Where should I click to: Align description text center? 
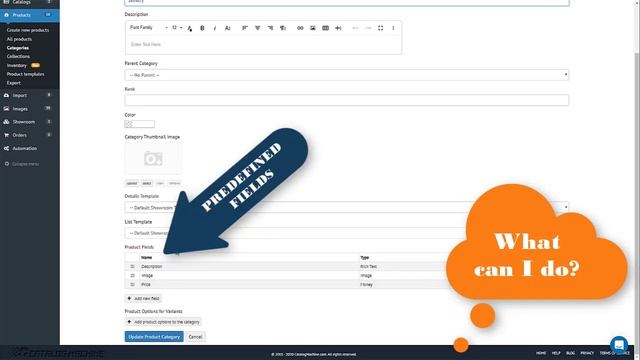257,28
